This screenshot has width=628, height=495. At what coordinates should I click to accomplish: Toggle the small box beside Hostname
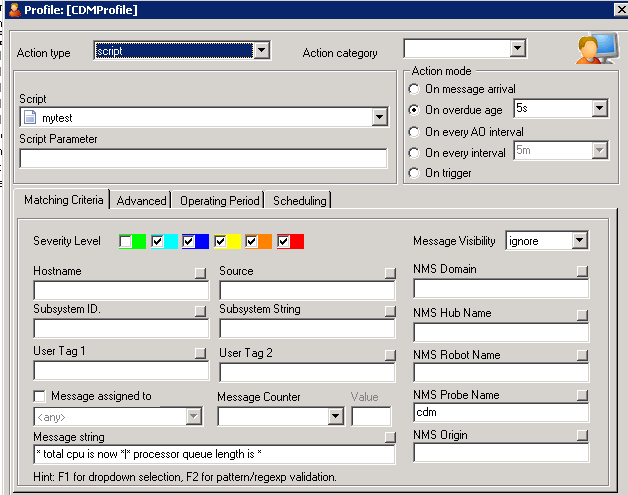coord(200,273)
